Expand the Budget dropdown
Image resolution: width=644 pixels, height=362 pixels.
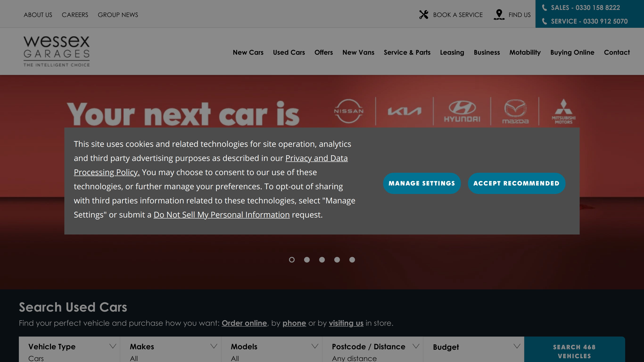click(x=474, y=350)
